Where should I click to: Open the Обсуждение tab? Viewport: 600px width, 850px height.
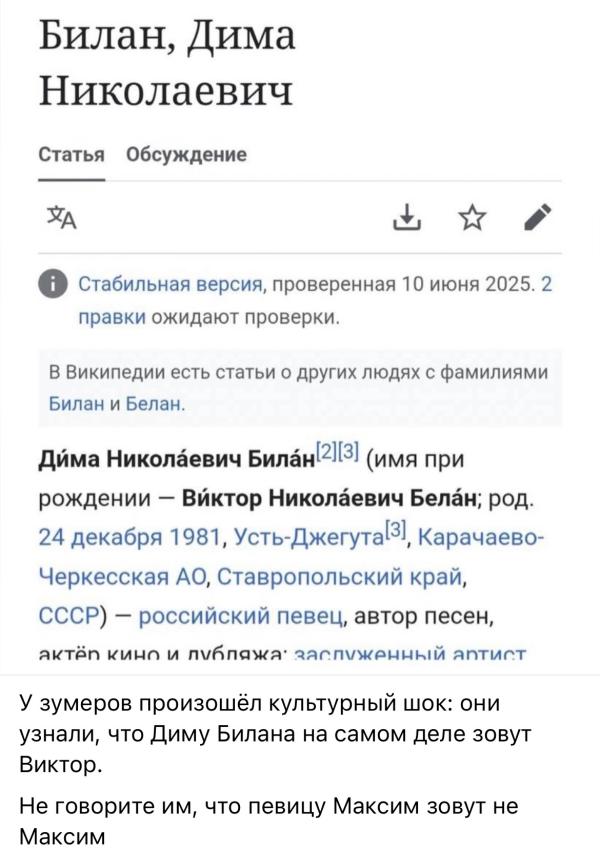[187, 155]
